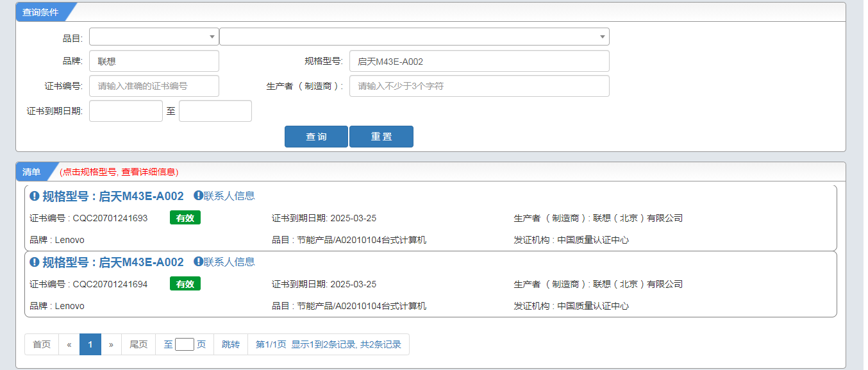
Task: Click the 重置 button
Action: [381, 137]
